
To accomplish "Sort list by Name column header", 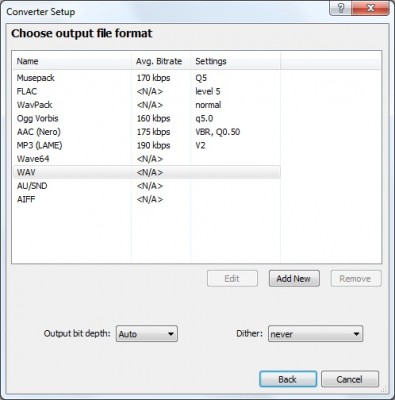I will tap(72, 61).
